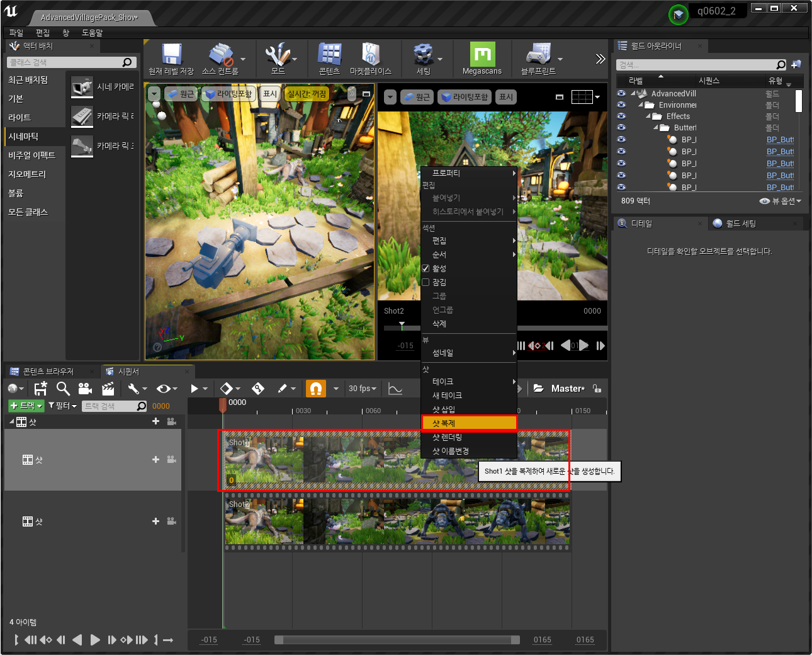The width and height of the screenshot is (812, 655).
Task: Toggle realtime-off warning button in left viewport
Action: click(x=307, y=94)
